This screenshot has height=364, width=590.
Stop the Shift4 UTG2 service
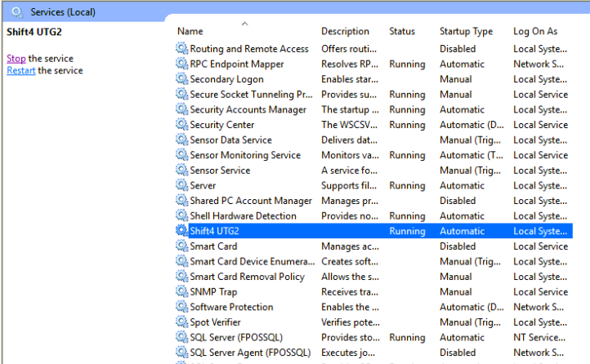16,59
